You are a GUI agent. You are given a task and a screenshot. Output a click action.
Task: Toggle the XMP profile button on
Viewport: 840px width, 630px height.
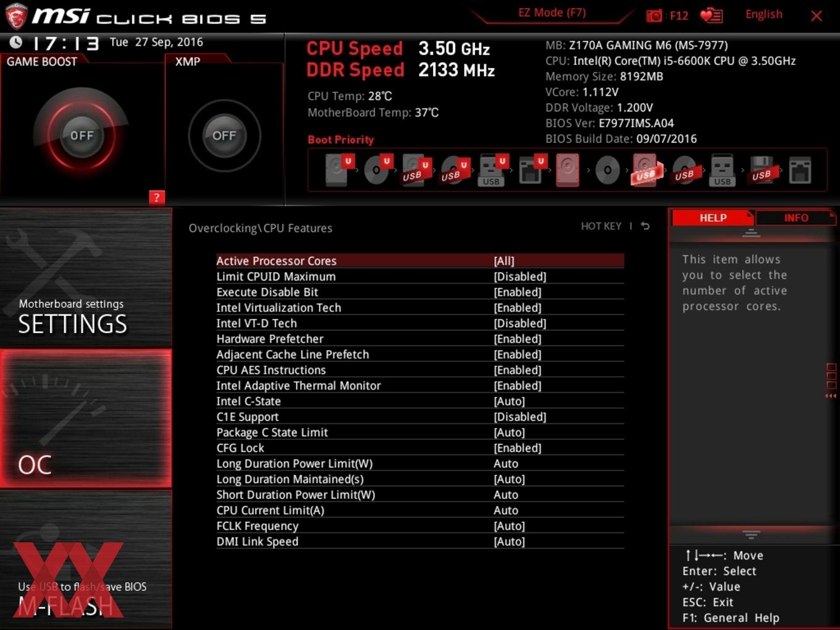point(224,135)
